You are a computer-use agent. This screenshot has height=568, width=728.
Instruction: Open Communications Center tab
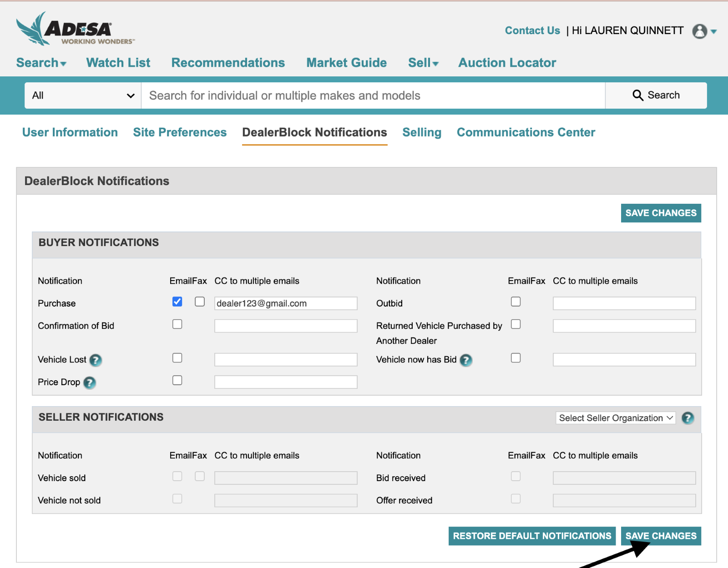click(526, 132)
